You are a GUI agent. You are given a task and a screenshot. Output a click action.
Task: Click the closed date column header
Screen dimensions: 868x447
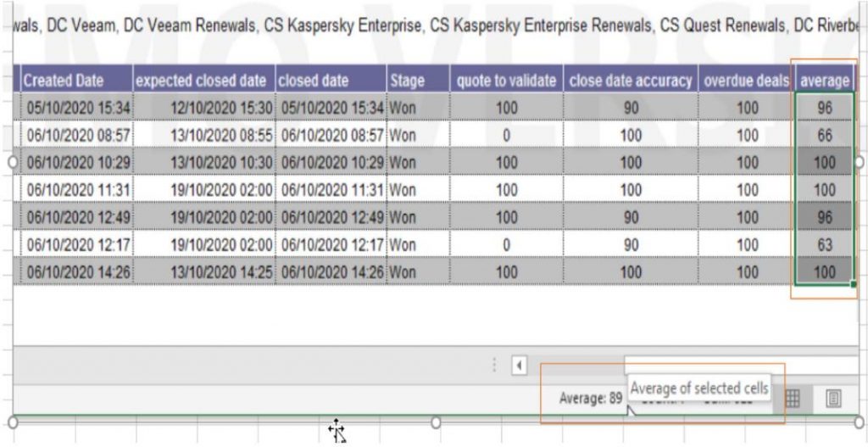pyautogui.click(x=314, y=81)
